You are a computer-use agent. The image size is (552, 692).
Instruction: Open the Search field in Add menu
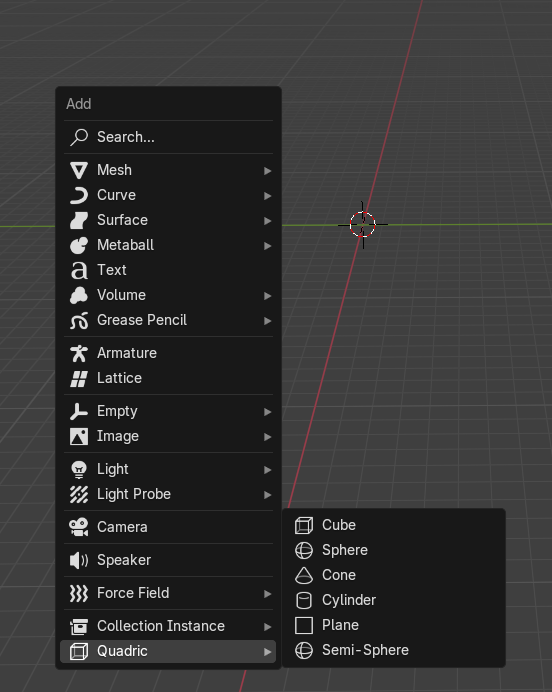[168, 137]
